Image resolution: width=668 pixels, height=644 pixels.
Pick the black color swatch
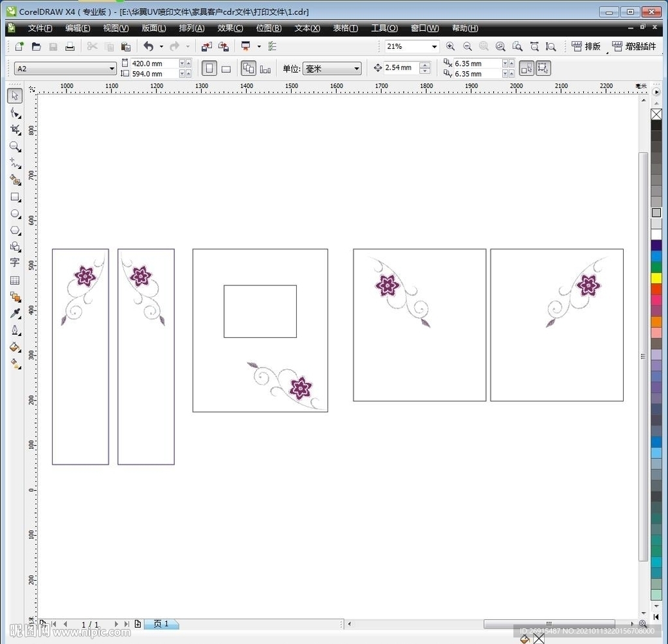pos(656,125)
